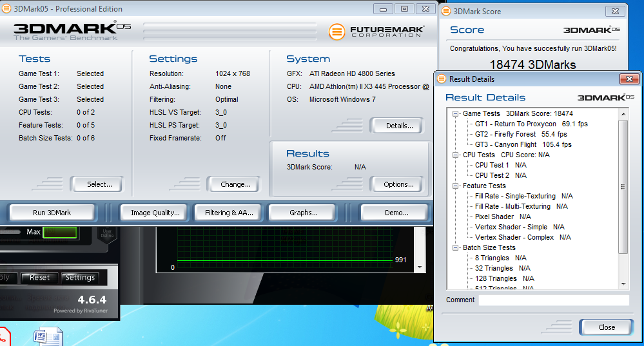The image size is (644, 346).
Task: Click 3DMark05 title bar app icon
Action: point(6,8)
